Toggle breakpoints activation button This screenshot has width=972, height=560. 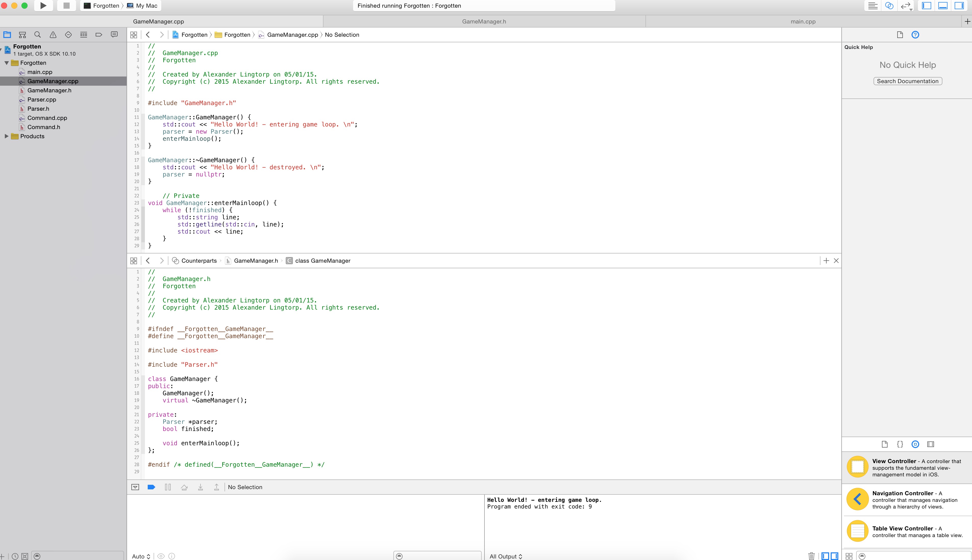coord(151,487)
